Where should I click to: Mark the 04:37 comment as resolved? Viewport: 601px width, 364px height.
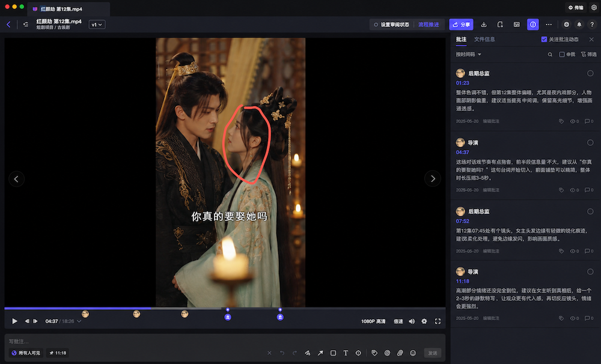590,142
